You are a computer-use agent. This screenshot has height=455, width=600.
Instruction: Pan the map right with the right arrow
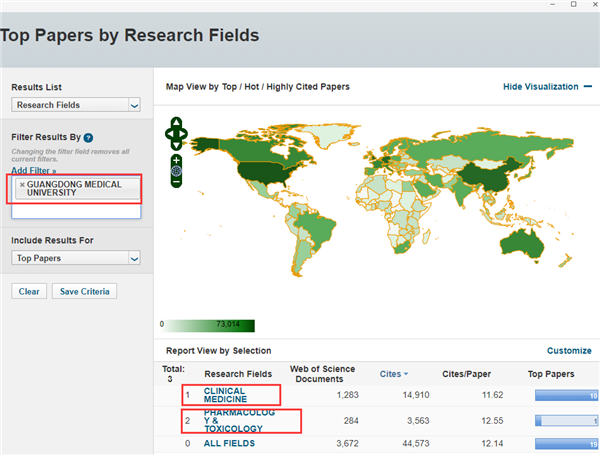click(183, 134)
